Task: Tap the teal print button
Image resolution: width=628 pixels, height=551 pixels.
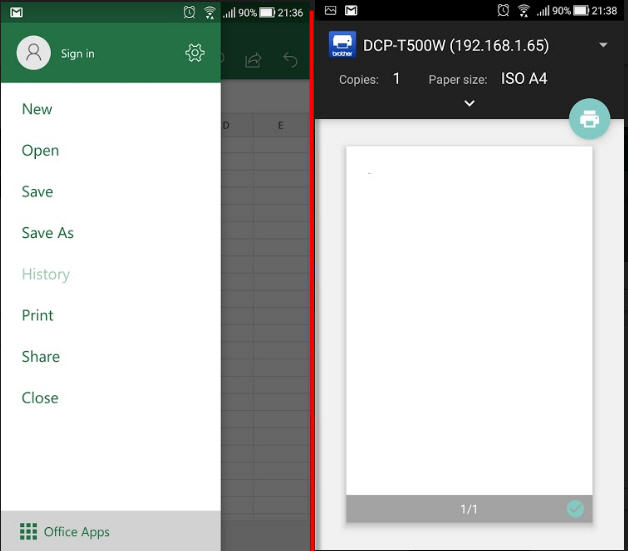Action: point(590,119)
